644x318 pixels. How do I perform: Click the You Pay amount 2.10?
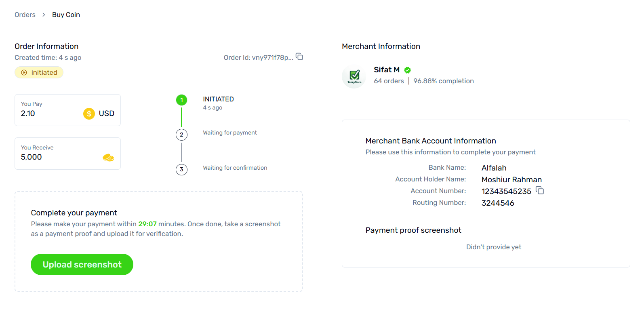pyautogui.click(x=28, y=114)
